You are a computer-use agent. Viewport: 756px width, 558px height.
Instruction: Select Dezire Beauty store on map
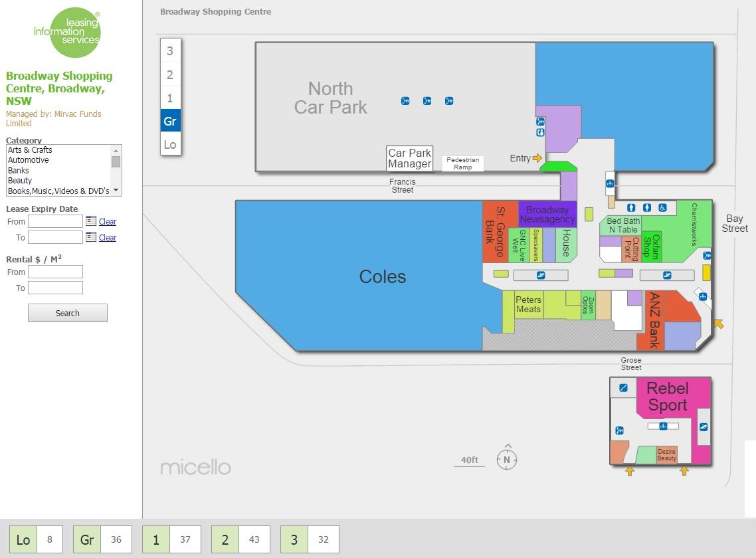667,455
